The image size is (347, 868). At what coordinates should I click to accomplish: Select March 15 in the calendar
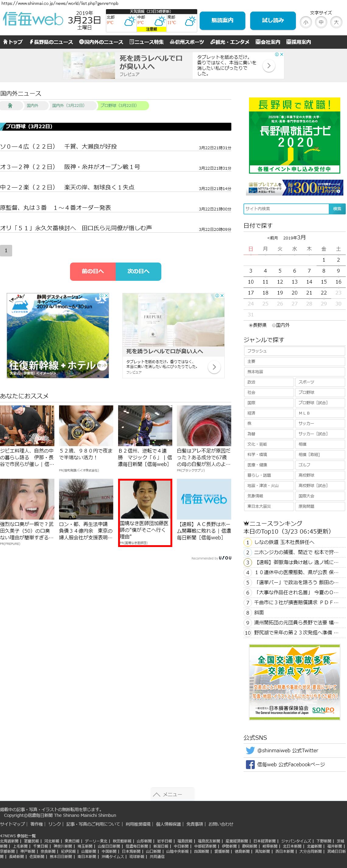pyautogui.click(x=324, y=282)
